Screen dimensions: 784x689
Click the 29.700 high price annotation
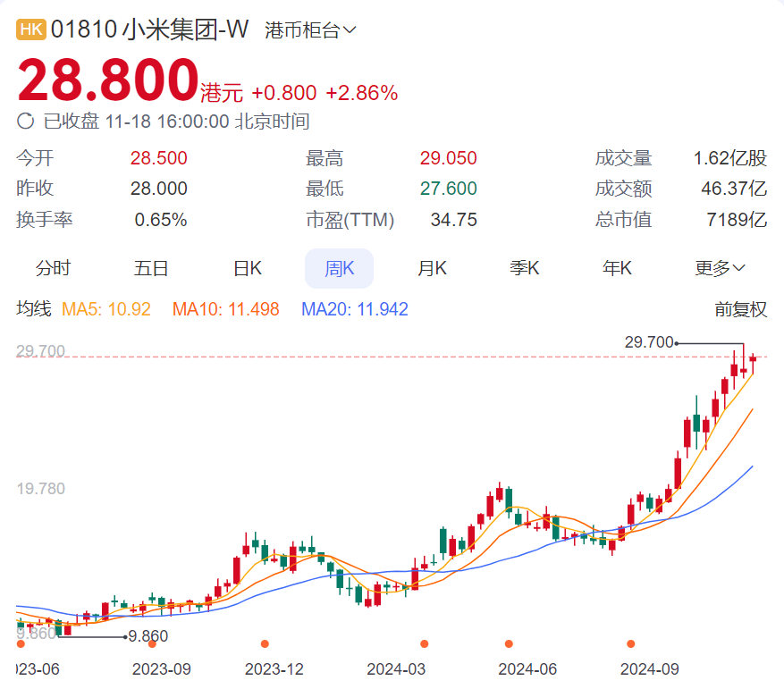(x=649, y=342)
